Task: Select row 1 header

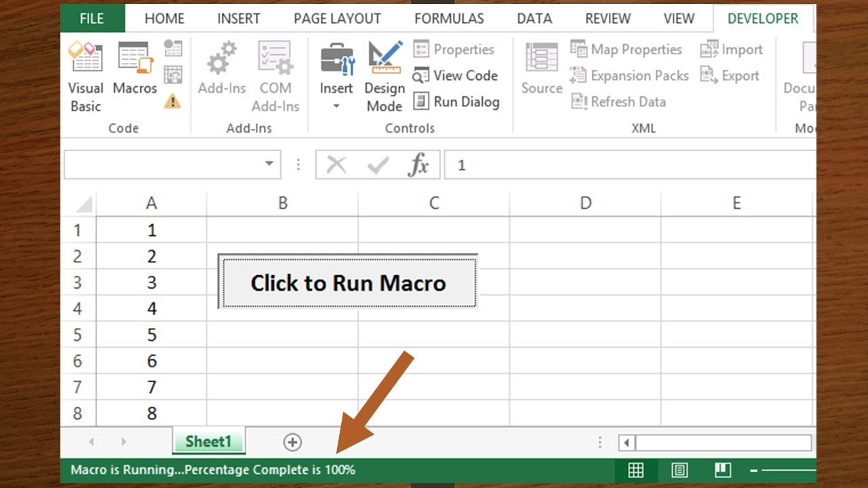Action: 78,230
